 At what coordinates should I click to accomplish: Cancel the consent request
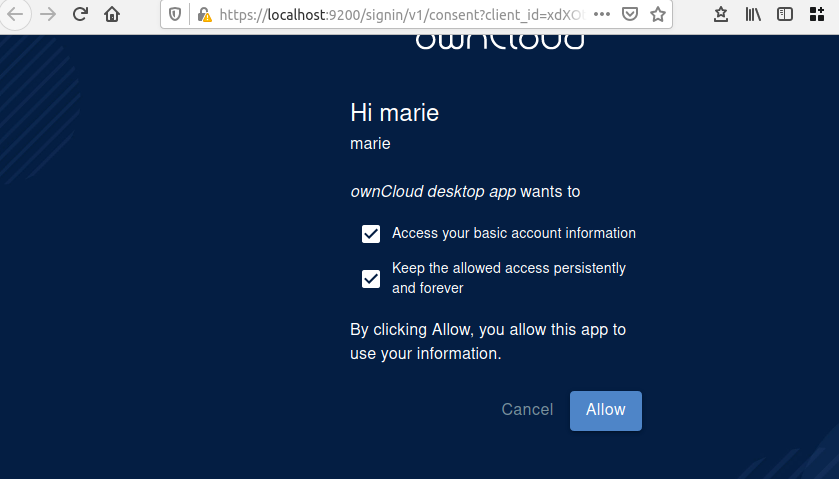(527, 410)
